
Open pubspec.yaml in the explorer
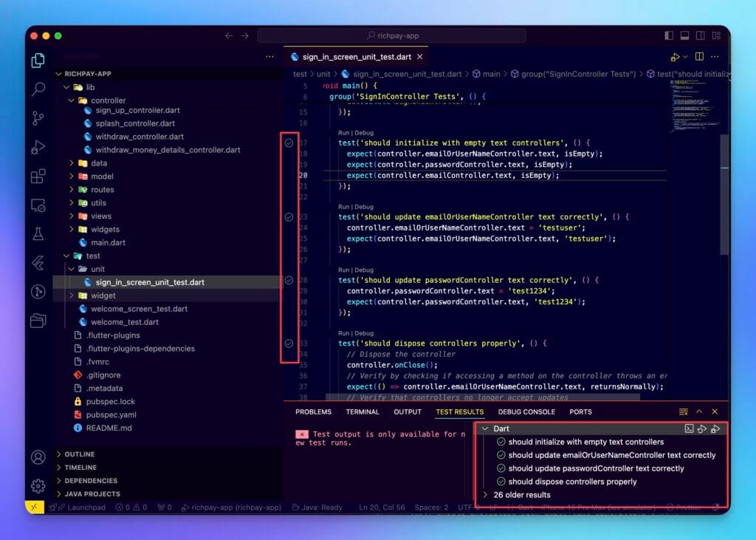coord(111,414)
